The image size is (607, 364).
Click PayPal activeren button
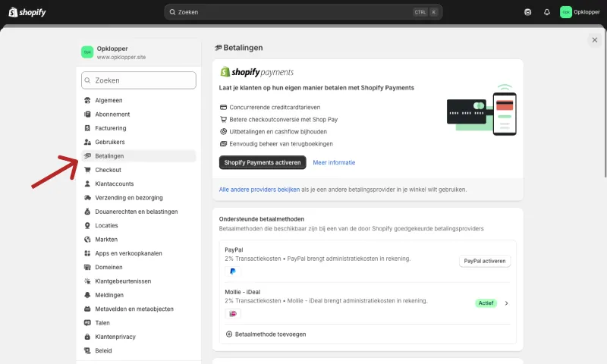485,261
